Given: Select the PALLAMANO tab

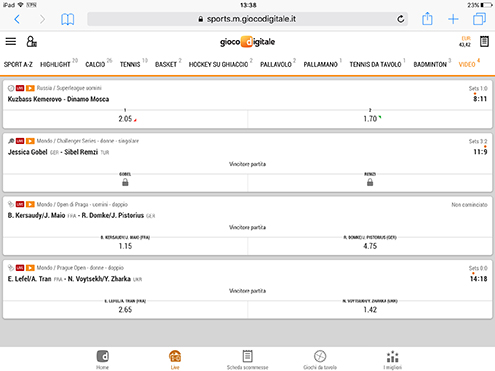Looking at the screenshot, I should 322,63.
